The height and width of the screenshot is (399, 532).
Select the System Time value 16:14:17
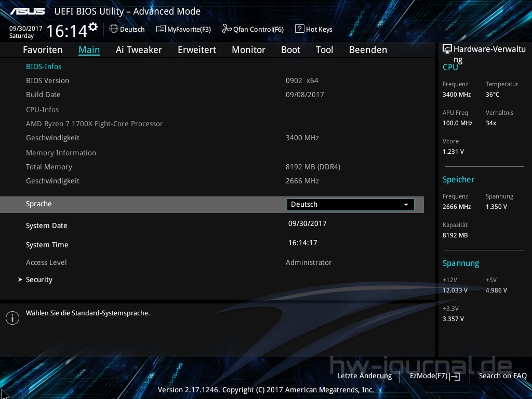tap(303, 243)
